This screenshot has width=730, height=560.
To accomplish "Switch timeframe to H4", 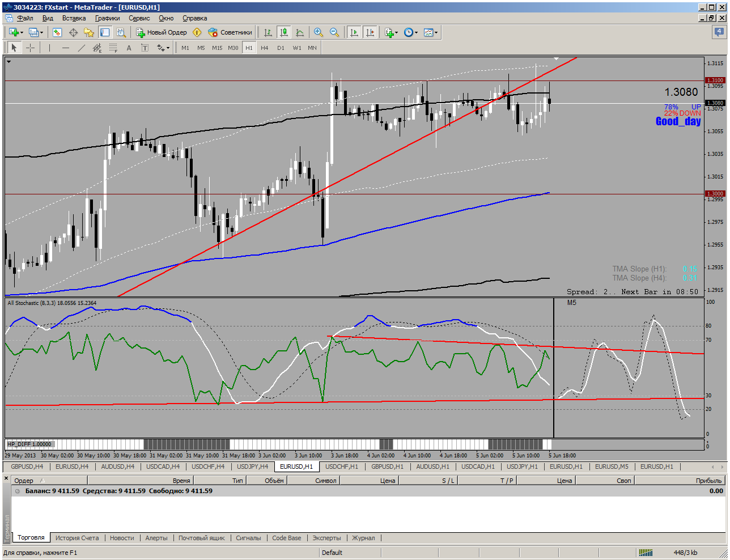I will pyautogui.click(x=265, y=48).
